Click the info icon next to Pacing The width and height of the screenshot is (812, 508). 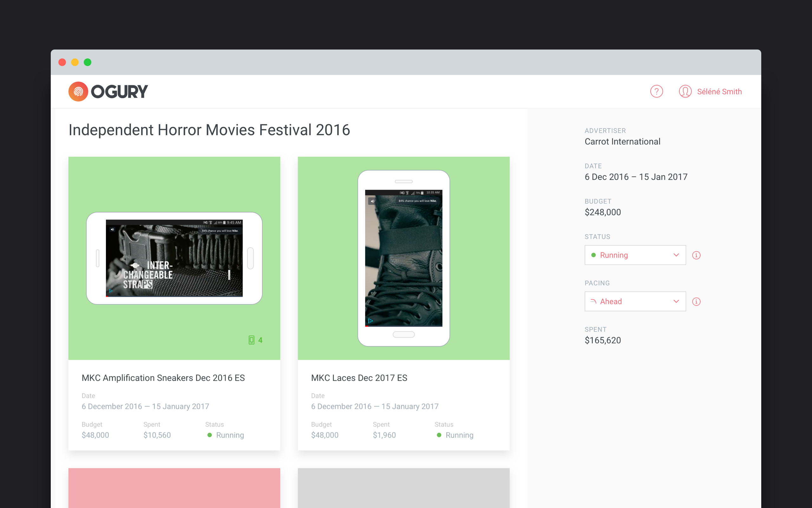point(696,302)
